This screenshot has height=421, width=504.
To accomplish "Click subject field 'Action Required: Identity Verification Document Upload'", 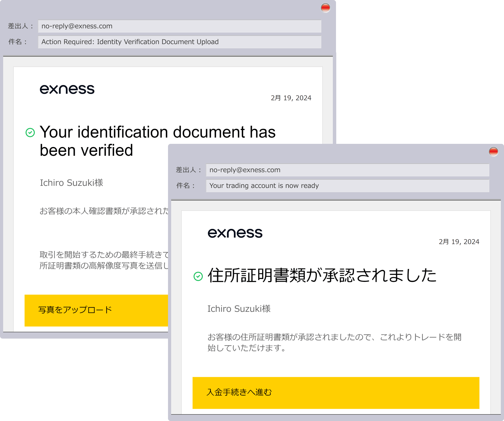I will 180,42.
